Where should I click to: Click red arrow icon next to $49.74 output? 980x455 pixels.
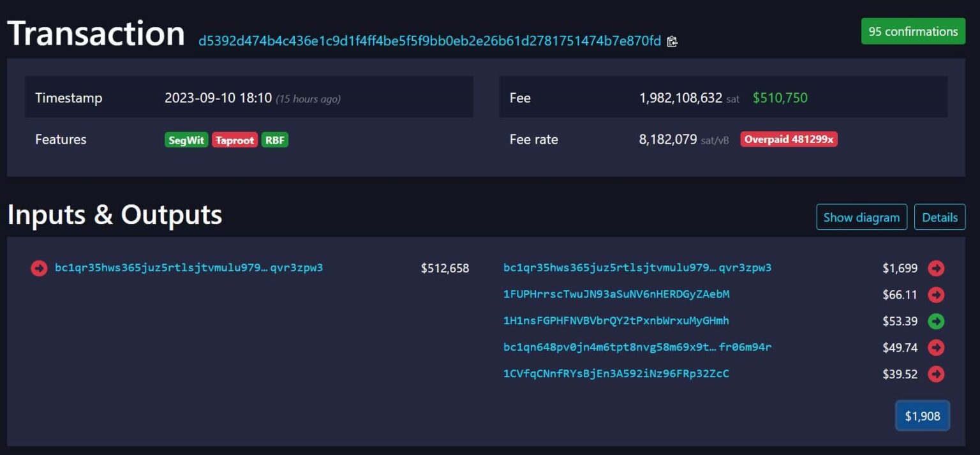tap(936, 348)
